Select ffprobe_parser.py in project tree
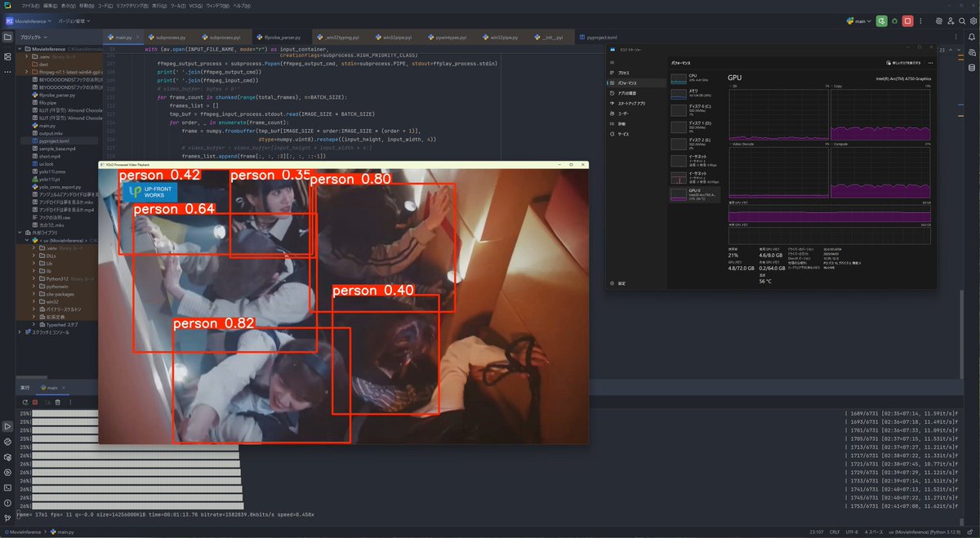The image size is (980, 538). 56,95
